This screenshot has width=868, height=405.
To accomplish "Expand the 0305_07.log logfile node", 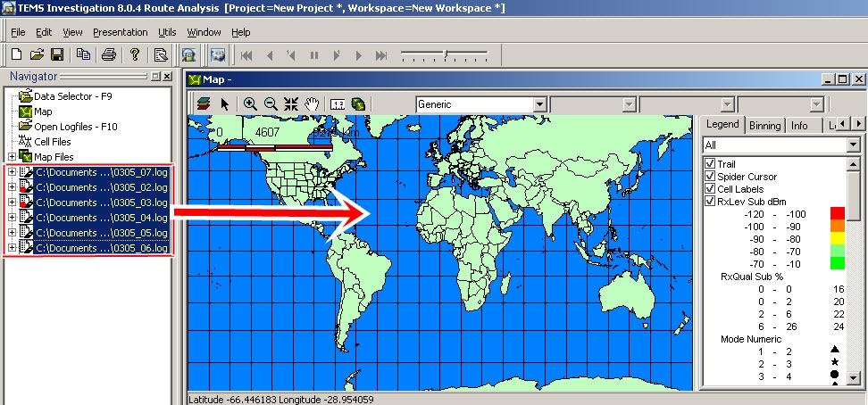I will (13, 172).
